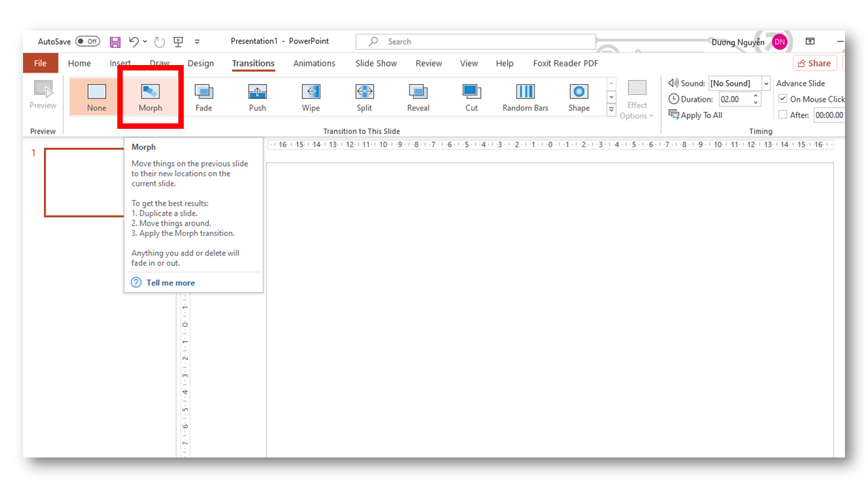Switch to the Design tab
Screen dimensions: 868x488
[201, 63]
